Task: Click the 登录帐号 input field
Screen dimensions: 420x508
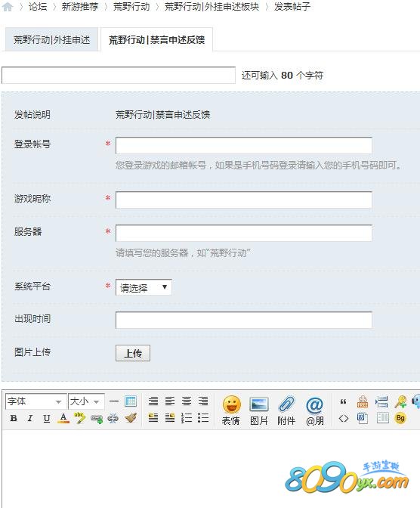Action: coord(243,145)
